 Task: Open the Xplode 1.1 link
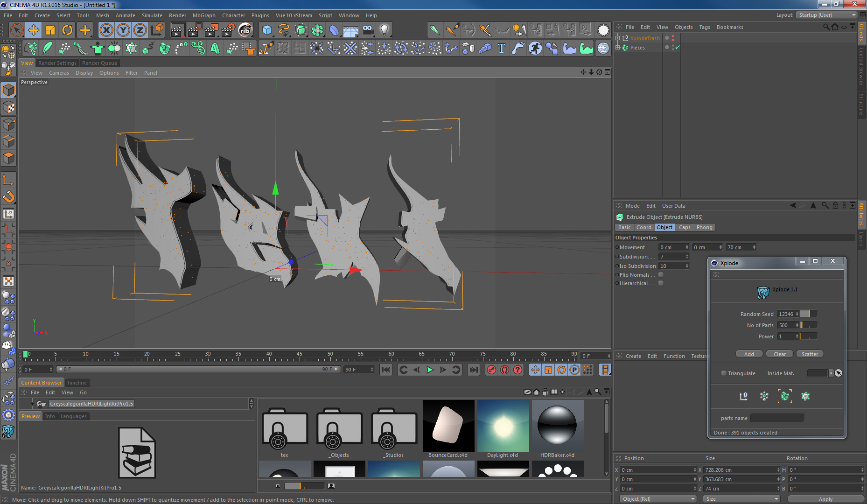[785, 289]
